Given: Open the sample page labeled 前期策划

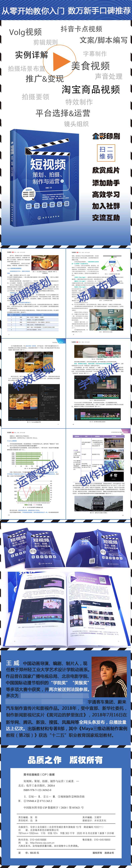Looking at the screenshot, I should (x=34, y=293).
